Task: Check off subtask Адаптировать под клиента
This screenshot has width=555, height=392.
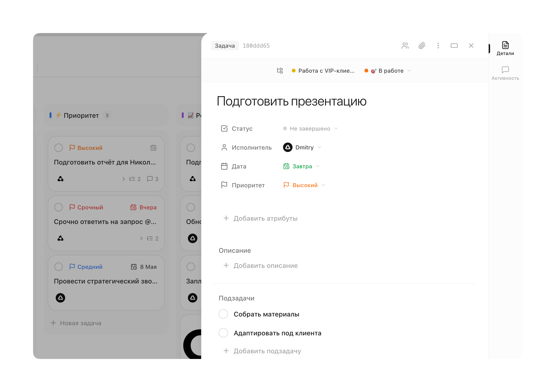Action: coord(223,333)
